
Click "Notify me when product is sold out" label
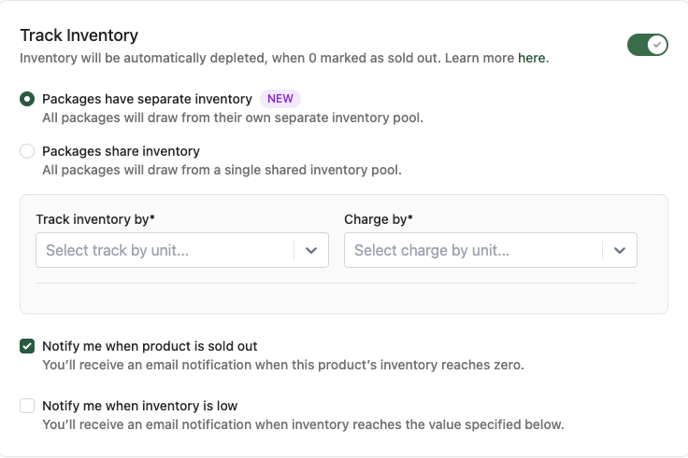pos(150,346)
